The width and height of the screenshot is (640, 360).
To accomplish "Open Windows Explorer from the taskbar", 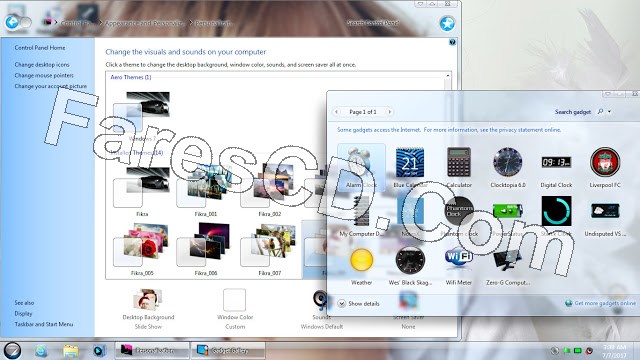I will pyautogui.click(x=70, y=351).
